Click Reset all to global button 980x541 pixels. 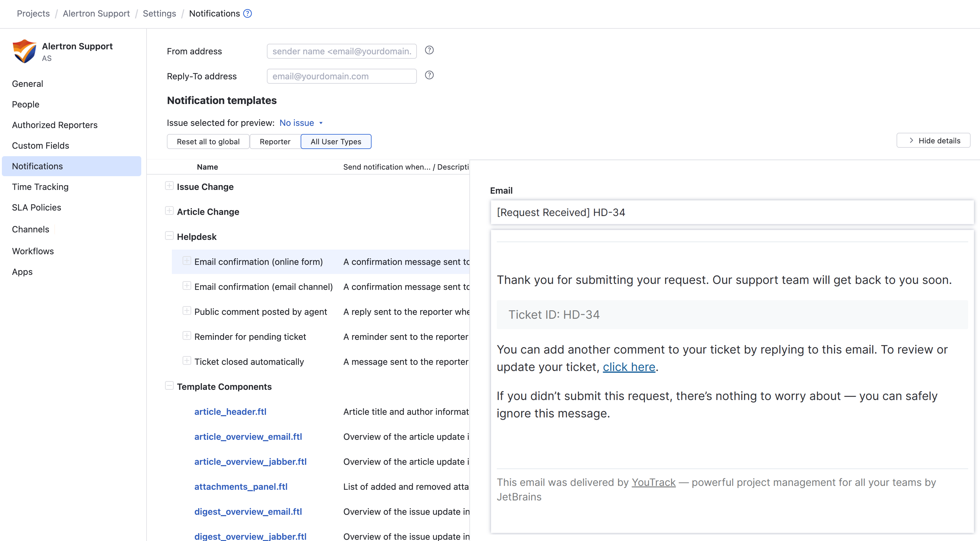point(208,142)
